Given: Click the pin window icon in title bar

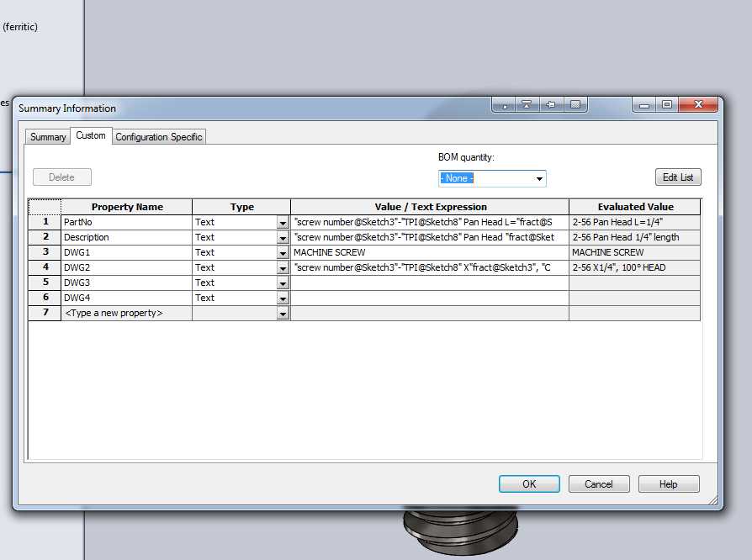Looking at the screenshot, I should pyautogui.click(x=551, y=104).
